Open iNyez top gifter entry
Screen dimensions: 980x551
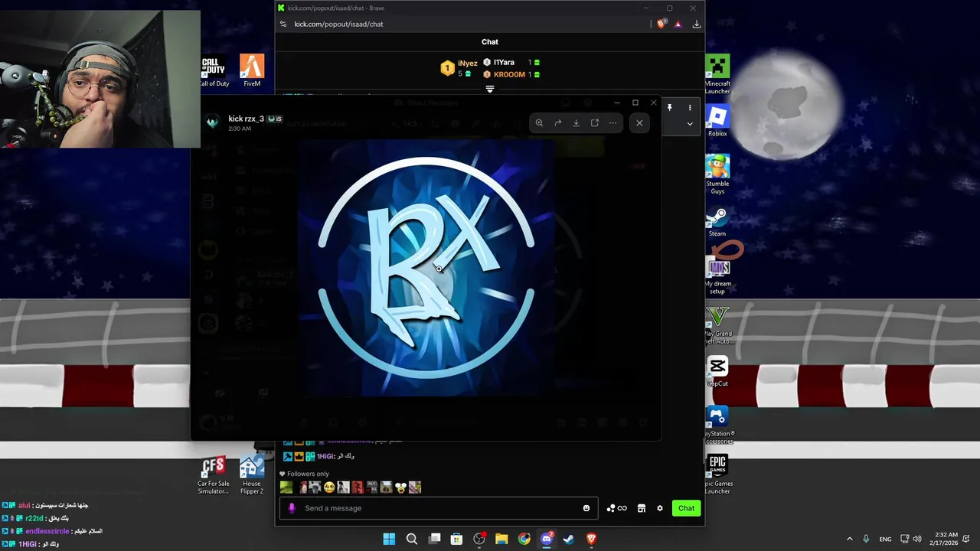coord(459,68)
